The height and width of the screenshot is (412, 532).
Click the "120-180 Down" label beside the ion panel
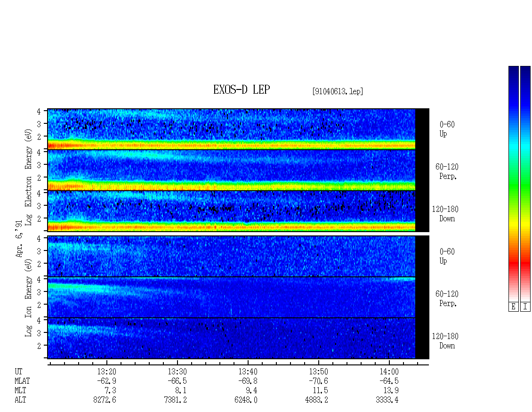point(445,341)
